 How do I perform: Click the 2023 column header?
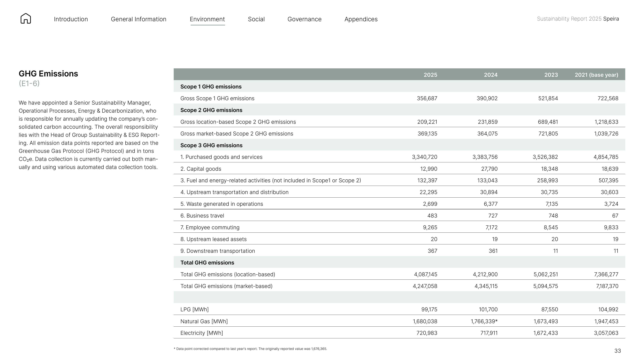pos(551,75)
